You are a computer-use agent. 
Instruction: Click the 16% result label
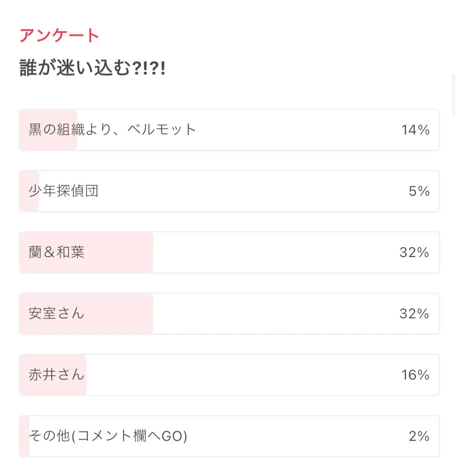tap(415, 375)
